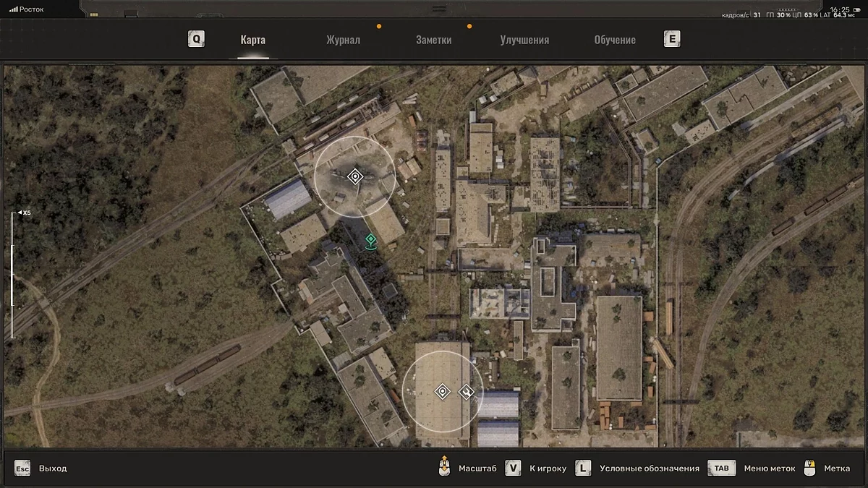Viewport: 868px width, 488px height.
Task: Click the target marker in the upper circle
Action: [x=354, y=176]
